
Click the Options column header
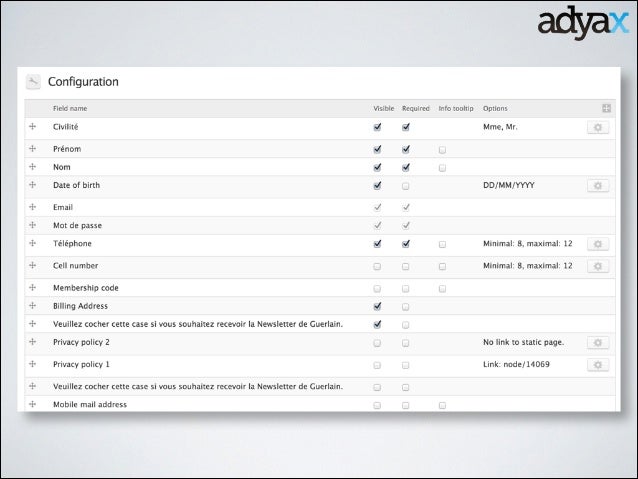tap(495, 108)
